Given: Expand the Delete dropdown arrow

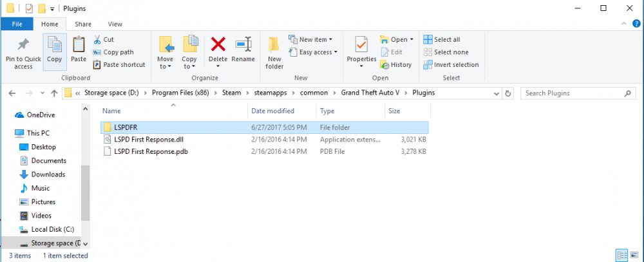Looking at the screenshot, I should (218, 66).
